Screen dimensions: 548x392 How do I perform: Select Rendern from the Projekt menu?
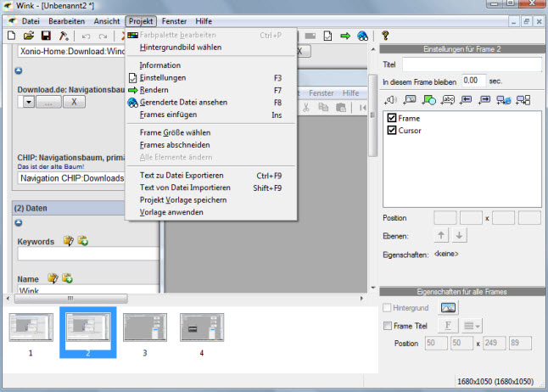coord(154,90)
